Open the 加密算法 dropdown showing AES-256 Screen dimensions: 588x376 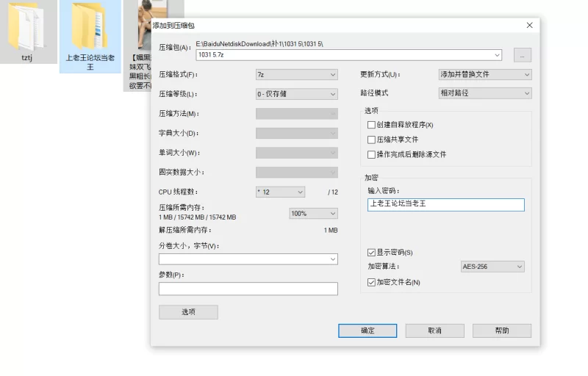point(492,267)
